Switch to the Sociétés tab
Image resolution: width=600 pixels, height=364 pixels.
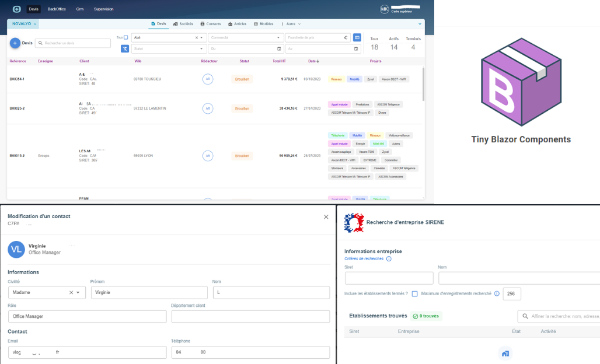pyautogui.click(x=183, y=24)
